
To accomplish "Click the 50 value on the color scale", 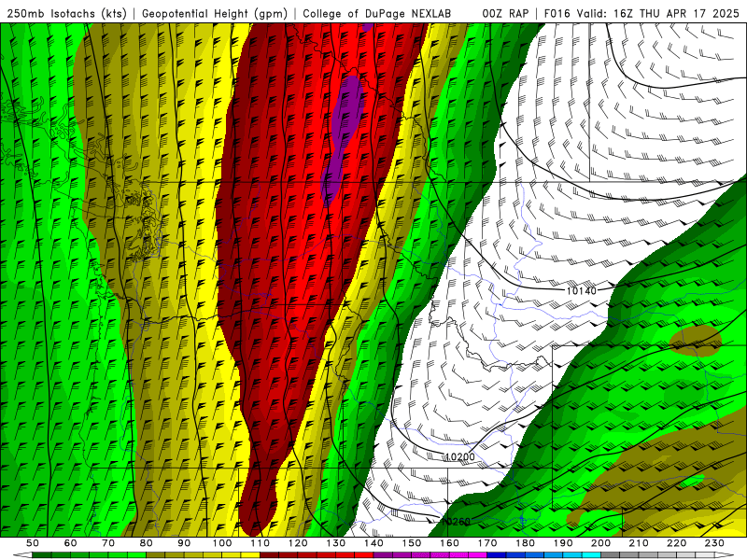I will [x=33, y=543].
